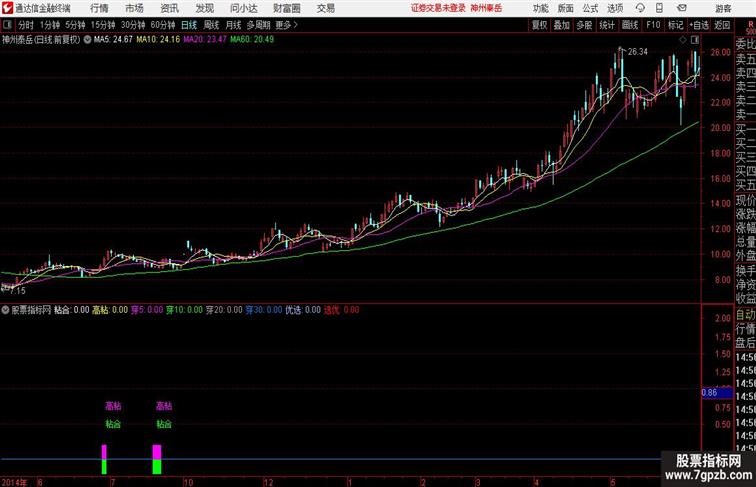Open the 市场 menu
The height and width of the screenshot is (487, 756).
(135, 8)
